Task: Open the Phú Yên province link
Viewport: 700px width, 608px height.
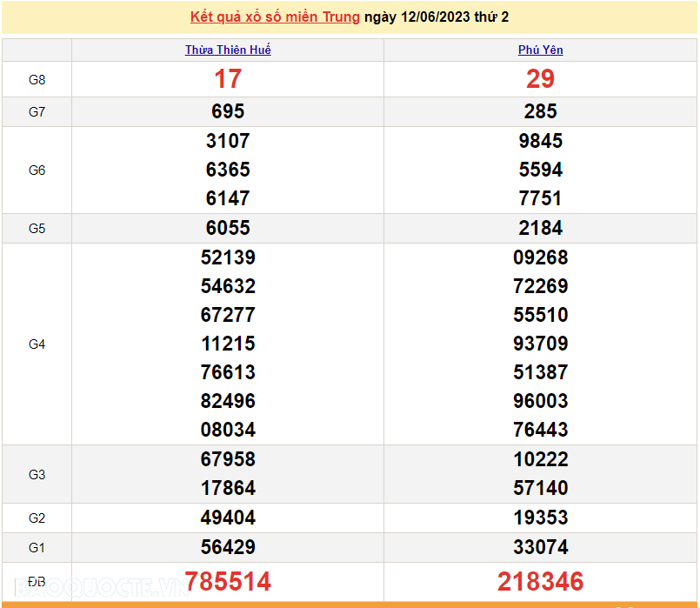Action: [540, 50]
